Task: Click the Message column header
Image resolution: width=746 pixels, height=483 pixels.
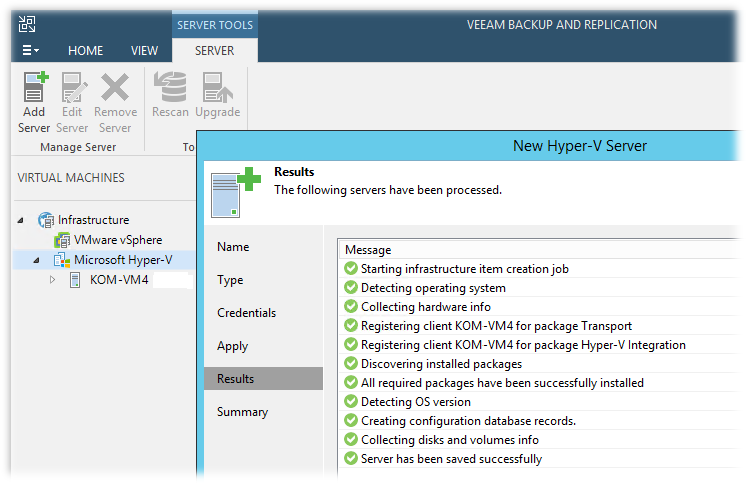Action: 368,250
